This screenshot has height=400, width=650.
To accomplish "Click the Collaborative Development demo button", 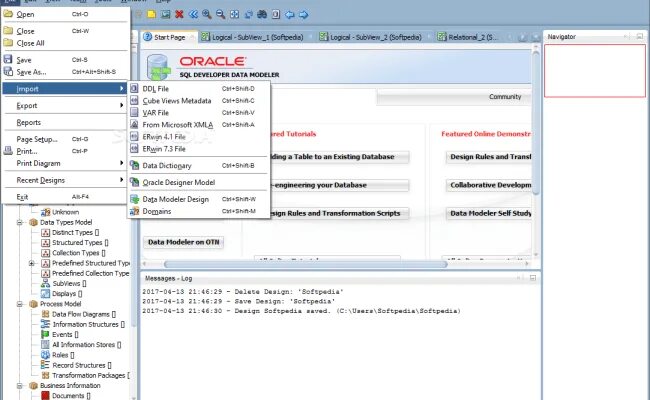I will (489, 185).
